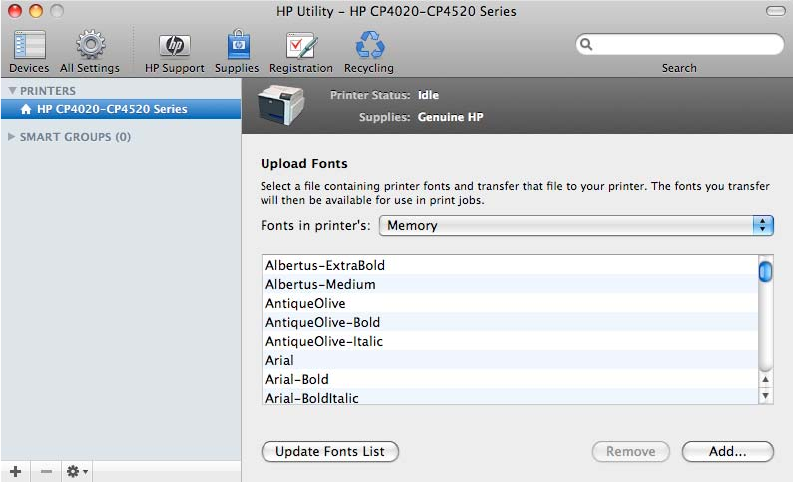Image resolution: width=793 pixels, height=482 pixels.
Task: Select the Albertus-ExtraBold font
Action: point(510,265)
